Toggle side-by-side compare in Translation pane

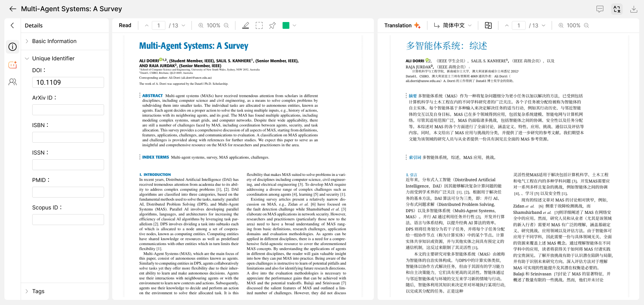tap(488, 25)
